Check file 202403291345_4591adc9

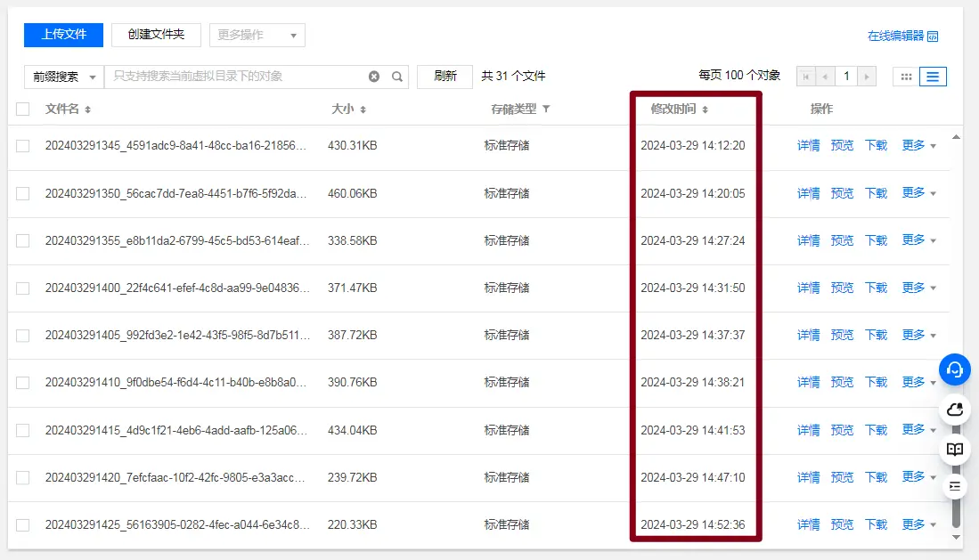click(x=23, y=146)
